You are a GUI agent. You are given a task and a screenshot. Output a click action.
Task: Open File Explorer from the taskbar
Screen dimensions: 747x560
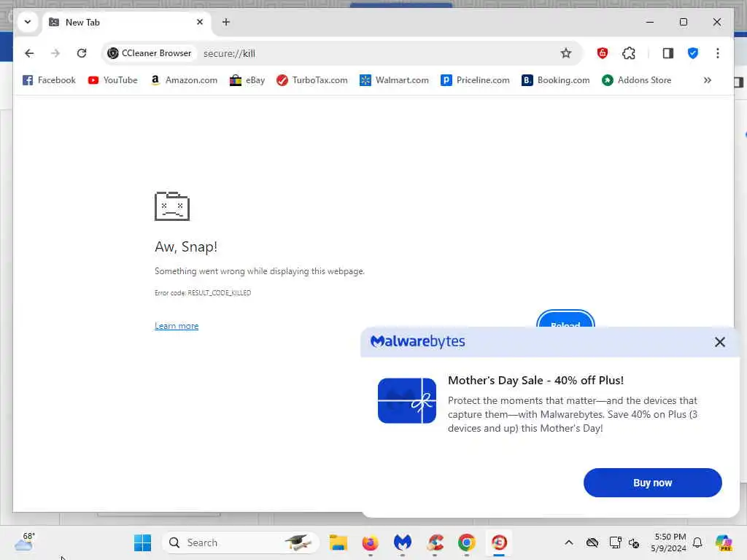coord(338,542)
